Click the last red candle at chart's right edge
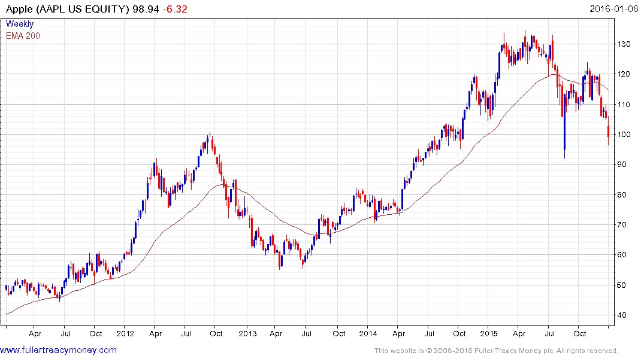Image resolution: width=644 pixels, height=359 pixels. (x=608, y=133)
